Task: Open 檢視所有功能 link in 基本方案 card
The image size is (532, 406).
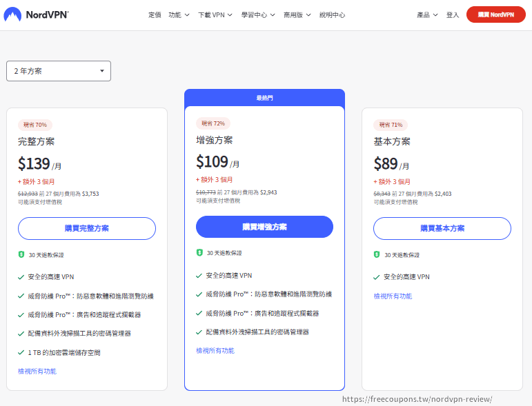Action: click(393, 296)
